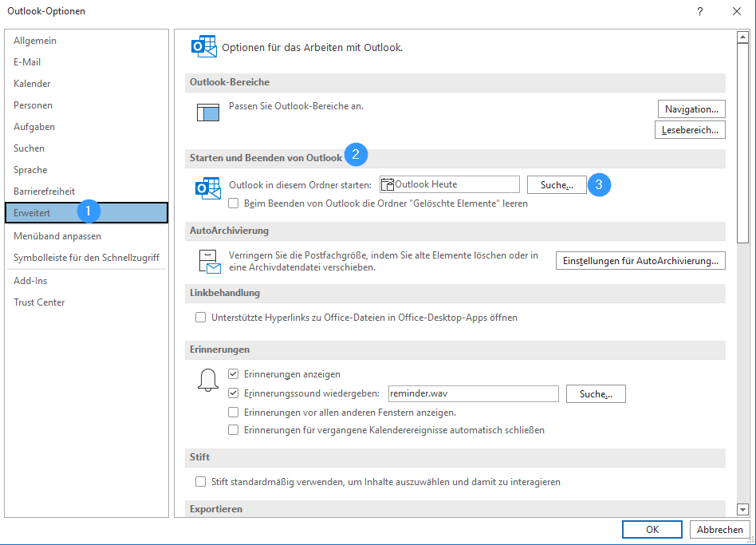Viewport: 756px width, 545px height.
Task: Confirm with the OK button
Action: pyautogui.click(x=652, y=529)
